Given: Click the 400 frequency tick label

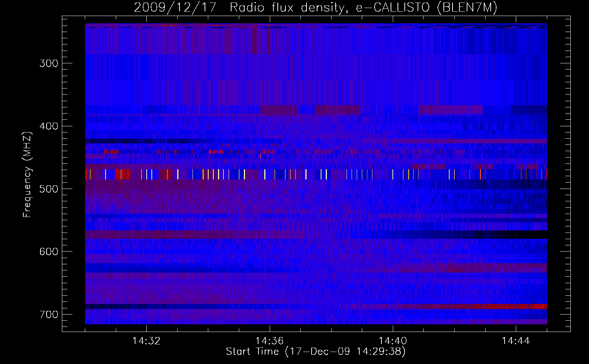Looking at the screenshot, I should pos(49,126).
